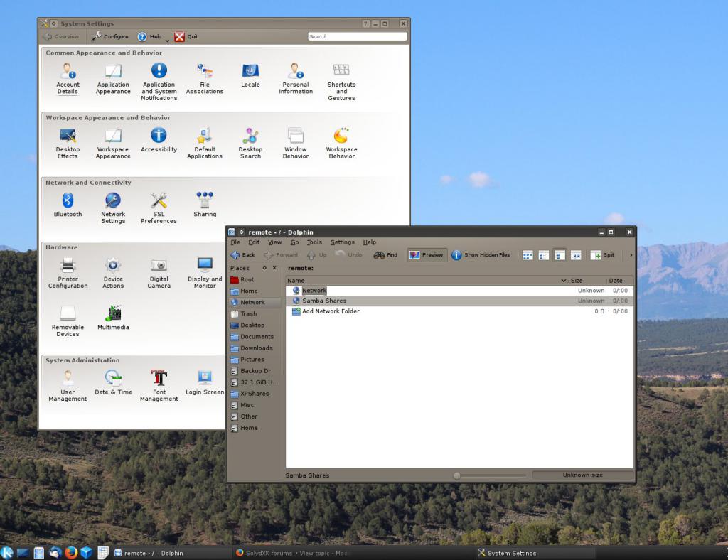This screenshot has height=560, width=728.
Task: Open Dolphin Tools menu
Action: [x=314, y=242]
